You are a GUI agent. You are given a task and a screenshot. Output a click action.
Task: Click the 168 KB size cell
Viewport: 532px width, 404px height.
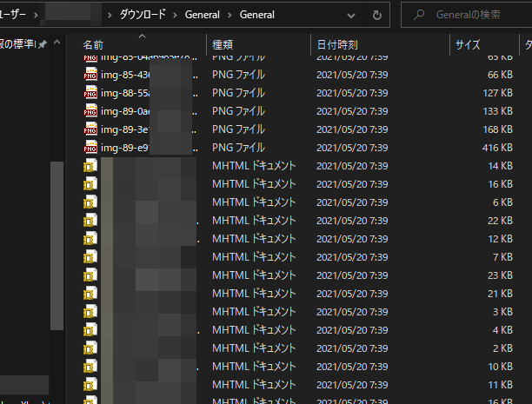(x=497, y=129)
